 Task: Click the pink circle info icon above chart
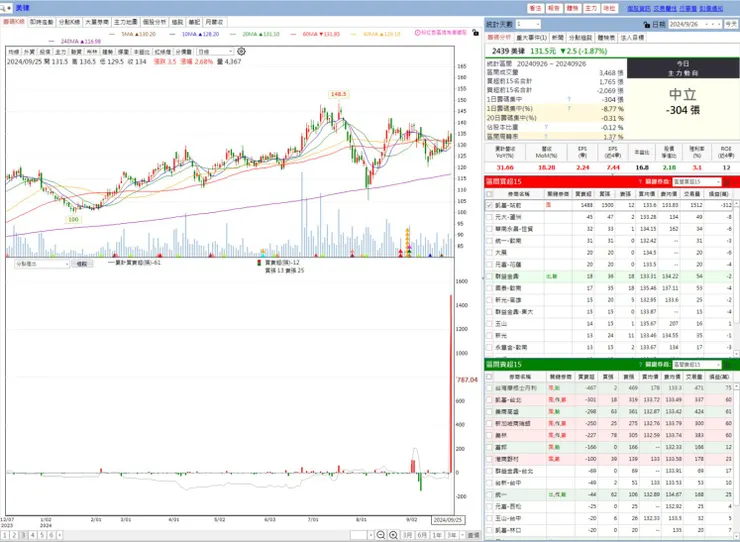coord(417,33)
